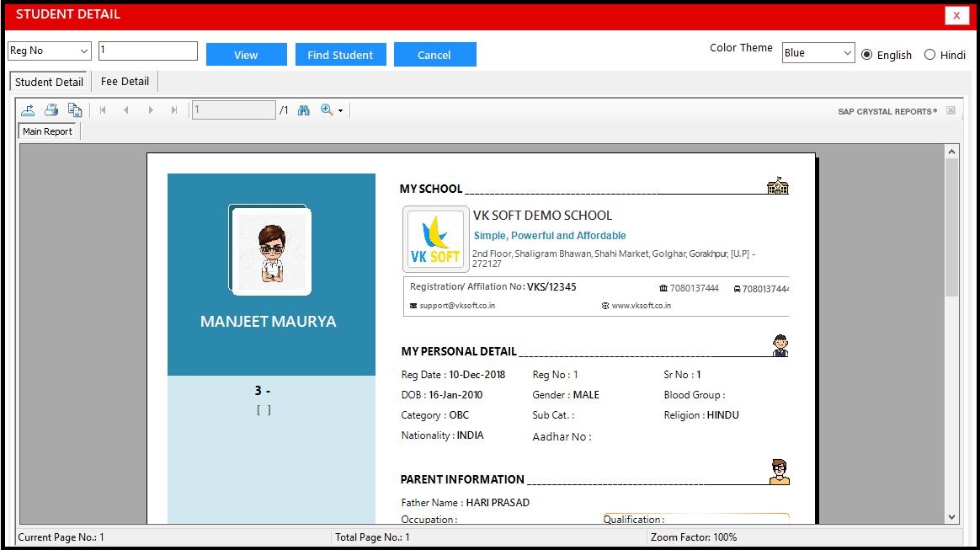Viewport: 980px width, 550px height.
Task: Click the binoculars Find Text icon
Action: [304, 110]
